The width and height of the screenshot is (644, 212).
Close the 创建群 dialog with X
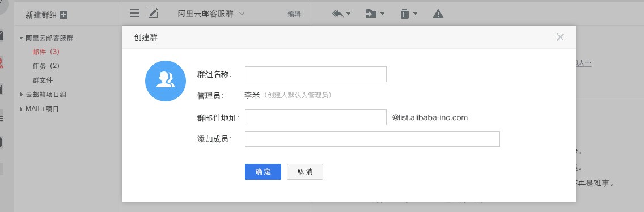tap(560, 37)
